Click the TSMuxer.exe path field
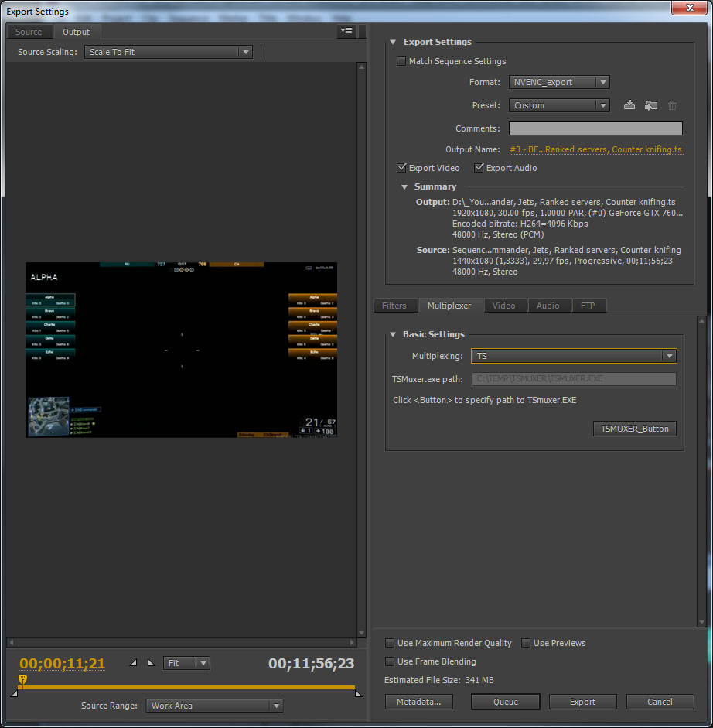Viewport: 713px width, 728px height. 574,379
